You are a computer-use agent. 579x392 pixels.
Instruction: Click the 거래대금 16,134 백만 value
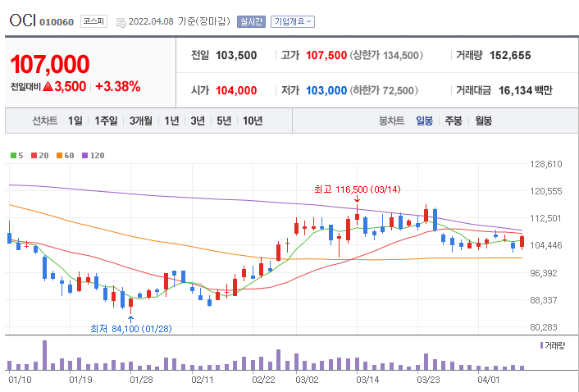point(525,90)
